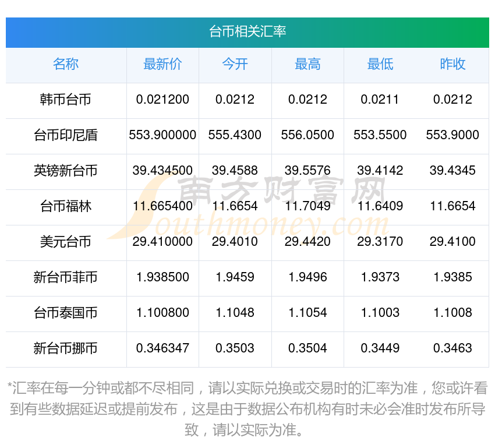The width and height of the screenshot is (495, 448).
Task: Click the 最低 column header
Action: (x=380, y=64)
